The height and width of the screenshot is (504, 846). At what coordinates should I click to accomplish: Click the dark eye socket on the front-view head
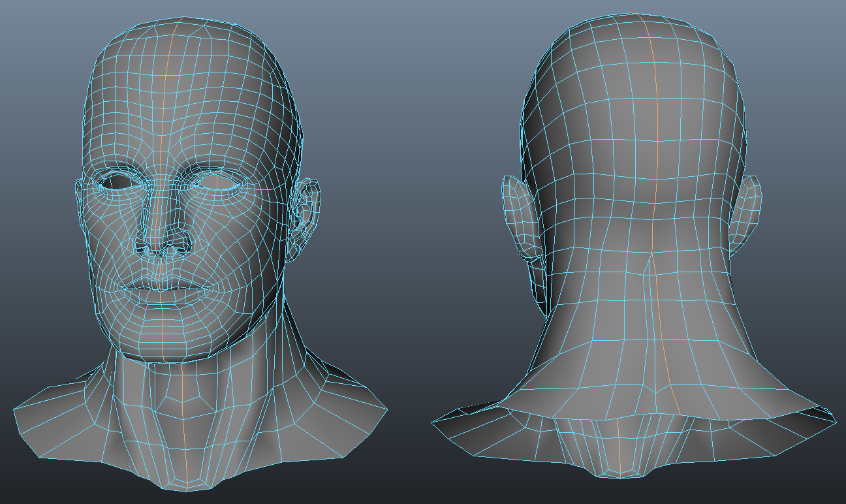coord(119,182)
